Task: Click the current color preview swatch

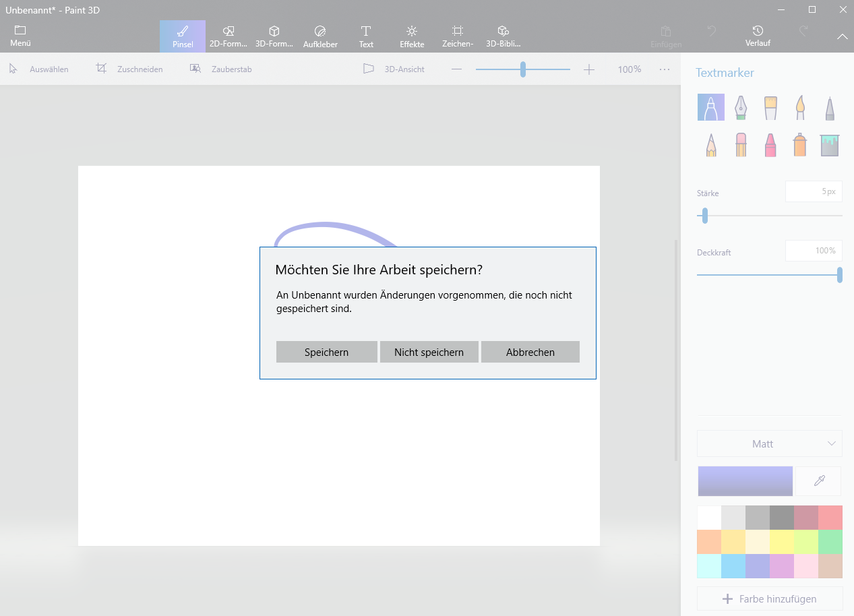Action: (x=745, y=481)
